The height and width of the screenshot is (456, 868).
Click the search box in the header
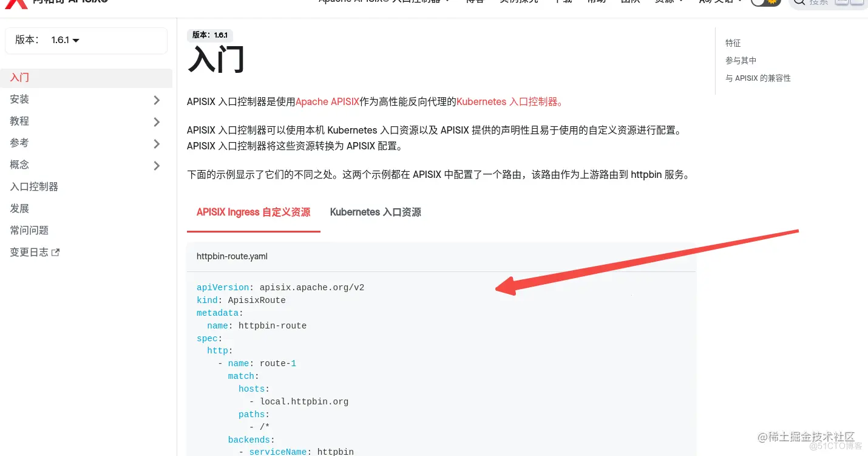point(828,2)
